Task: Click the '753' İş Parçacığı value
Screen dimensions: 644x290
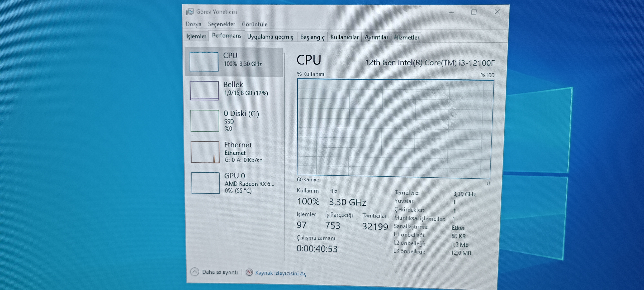Action: point(332,226)
